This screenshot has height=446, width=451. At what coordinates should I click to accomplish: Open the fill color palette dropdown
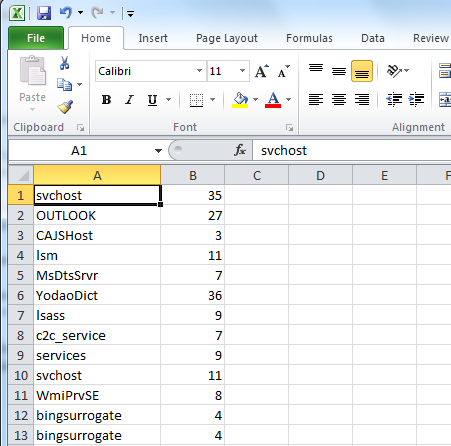(256, 100)
